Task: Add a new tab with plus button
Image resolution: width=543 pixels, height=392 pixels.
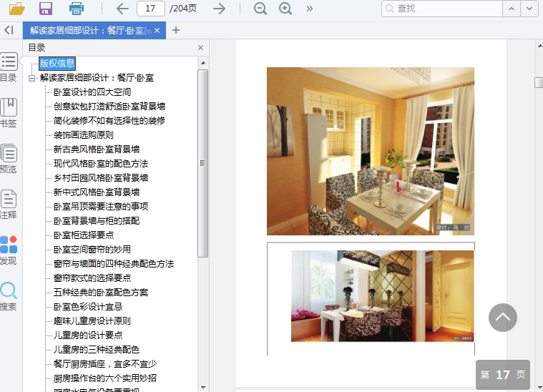Action: coord(176,31)
